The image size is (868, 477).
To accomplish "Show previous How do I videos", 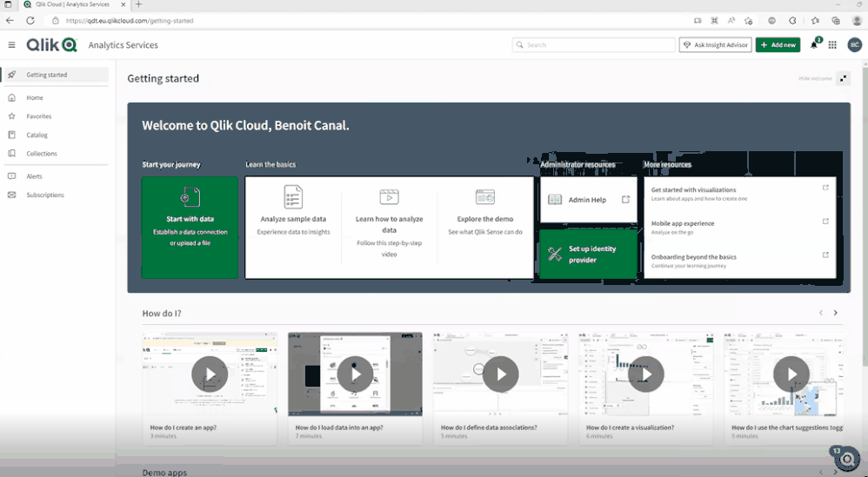I will [x=821, y=313].
